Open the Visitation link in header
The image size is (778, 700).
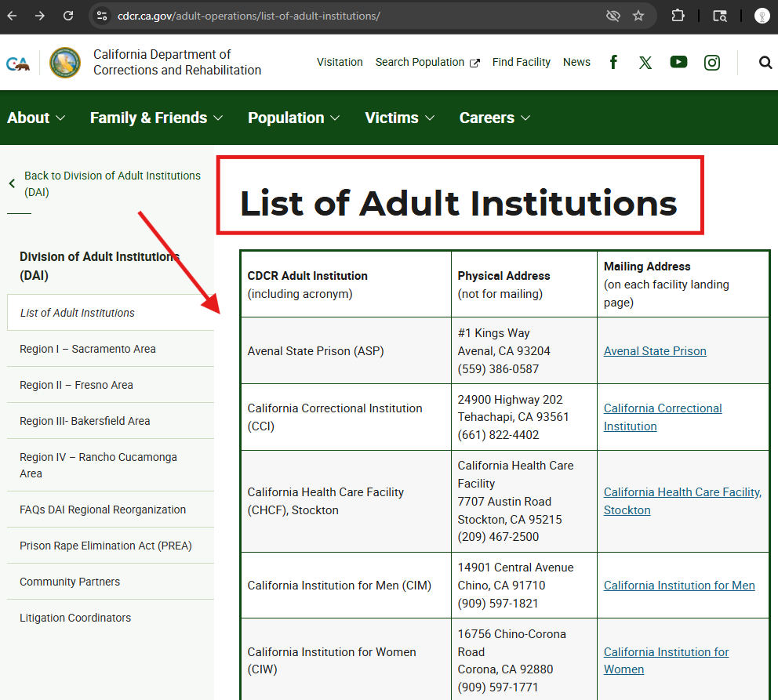340,62
